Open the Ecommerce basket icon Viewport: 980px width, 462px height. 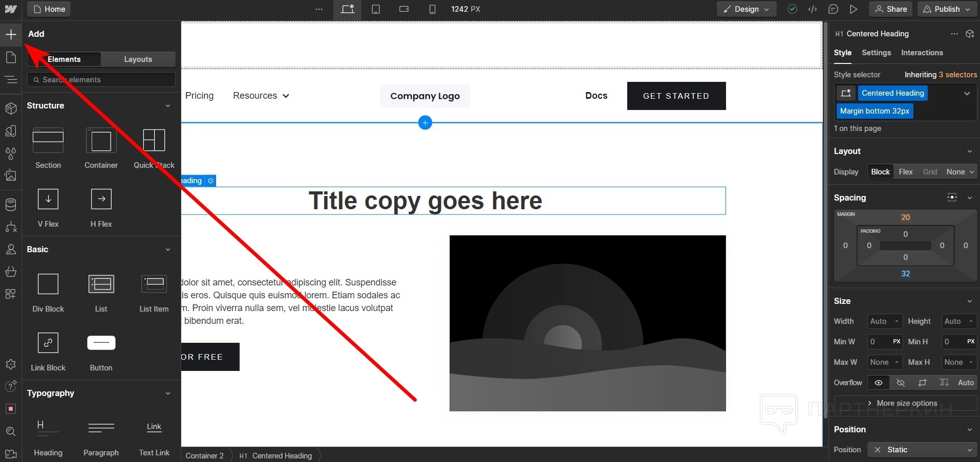tap(11, 272)
